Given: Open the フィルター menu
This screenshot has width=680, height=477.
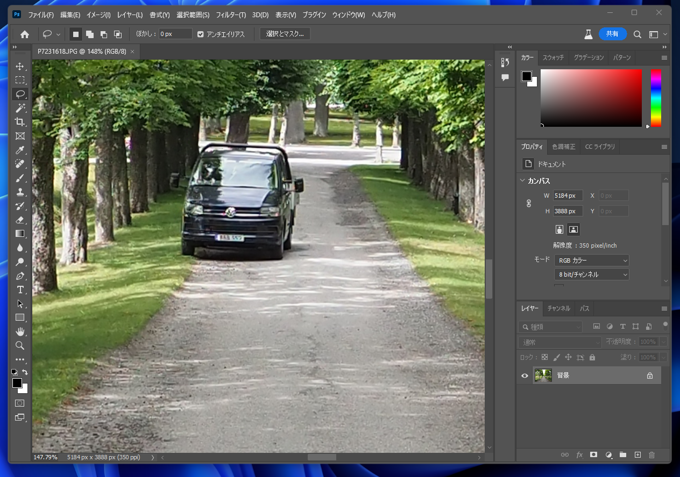Looking at the screenshot, I should click(230, 15).
